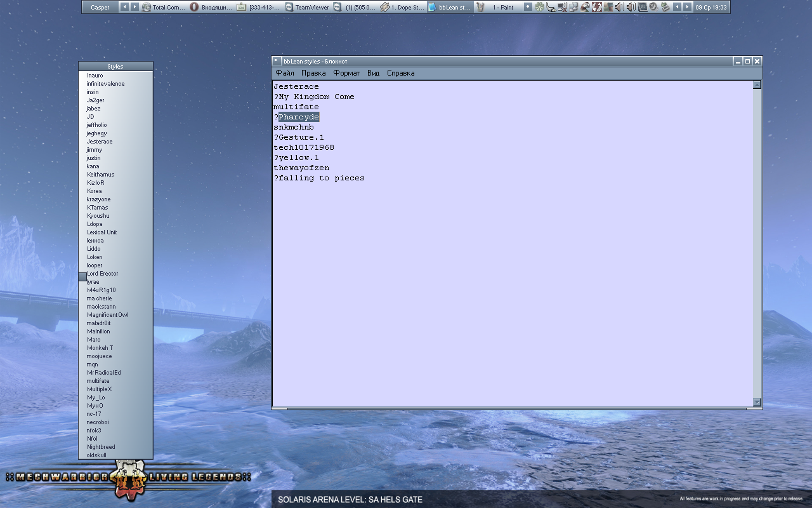Pick the Nightbreed style in menu

pos(101,447)
